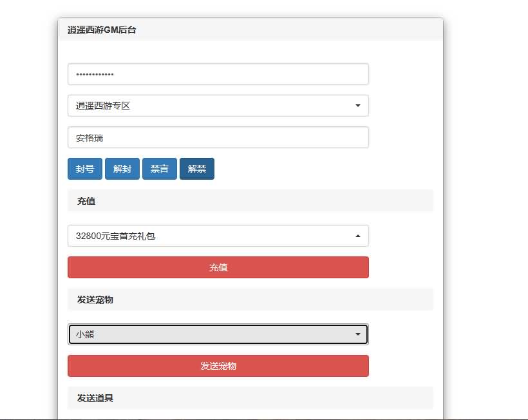Open the 小熊 pet selection dropdown

(218, 334)
